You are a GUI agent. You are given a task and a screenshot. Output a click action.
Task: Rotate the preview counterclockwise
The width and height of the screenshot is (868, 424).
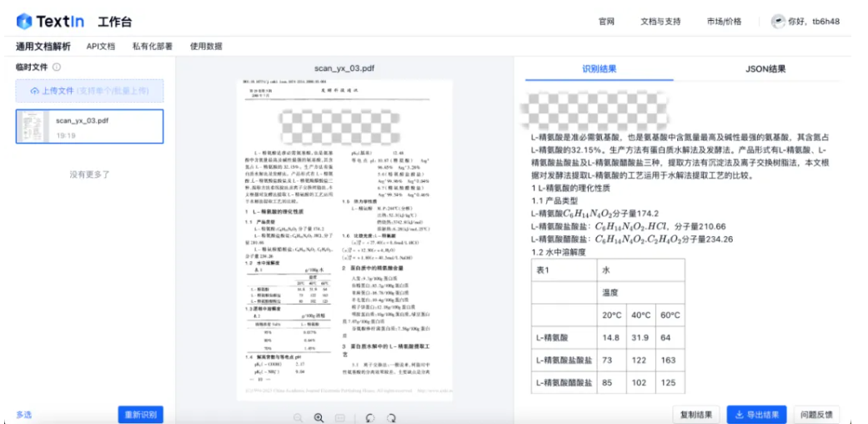click(x=370, y=418)
